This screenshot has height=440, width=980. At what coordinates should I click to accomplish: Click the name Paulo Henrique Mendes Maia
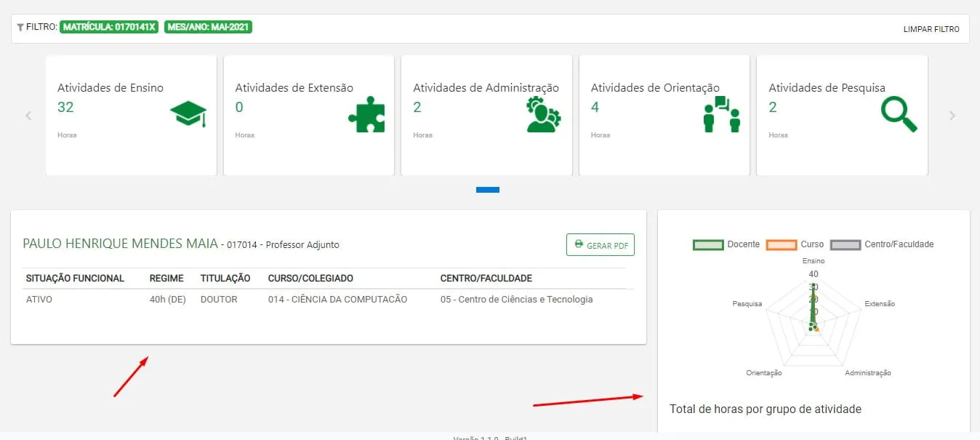(x=121, y=244)
